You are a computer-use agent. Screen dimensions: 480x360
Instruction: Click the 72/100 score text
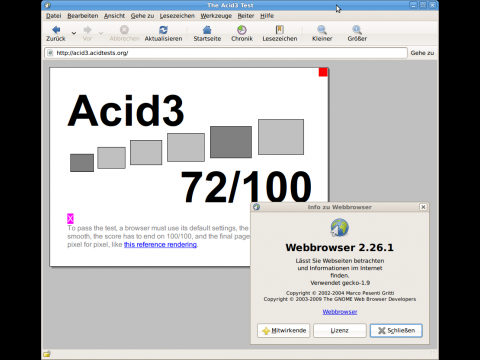click(246, 187)
